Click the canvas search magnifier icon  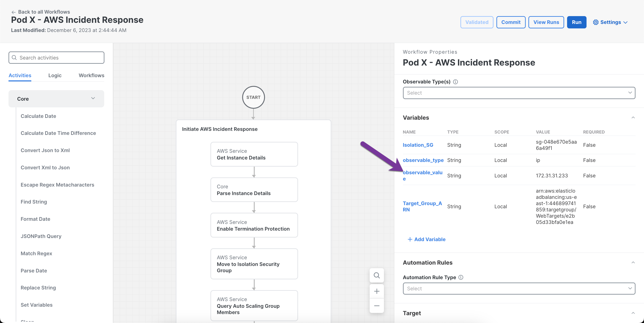(x=377, y=275)
